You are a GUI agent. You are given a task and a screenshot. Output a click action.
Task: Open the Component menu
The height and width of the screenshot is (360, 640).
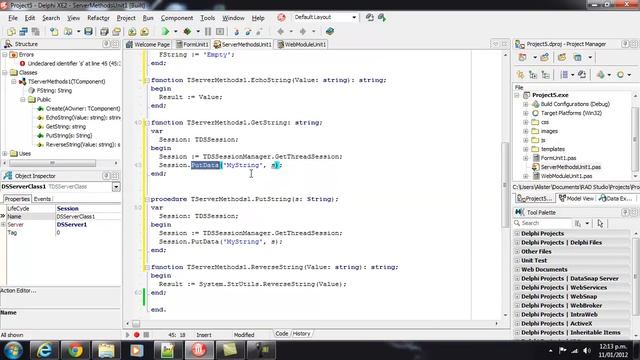(177, 18)
